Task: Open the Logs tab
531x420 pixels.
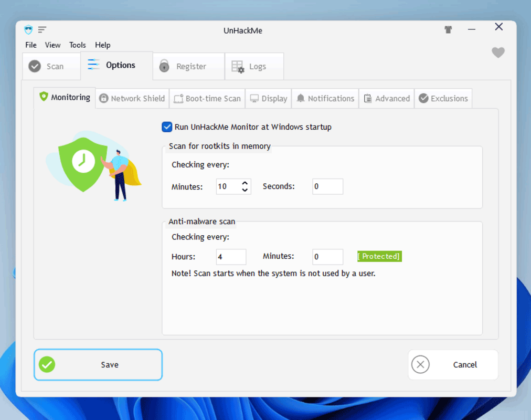Action: [254, 66]
